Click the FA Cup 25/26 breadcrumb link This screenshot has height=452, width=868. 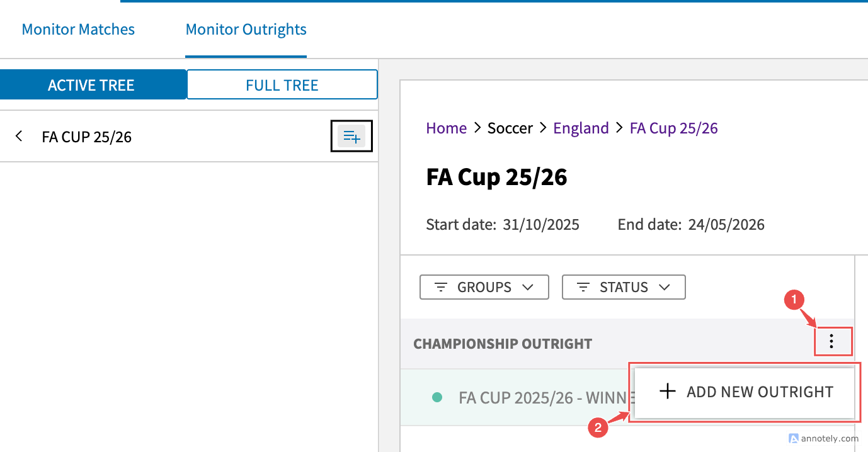tap(673, 128)
